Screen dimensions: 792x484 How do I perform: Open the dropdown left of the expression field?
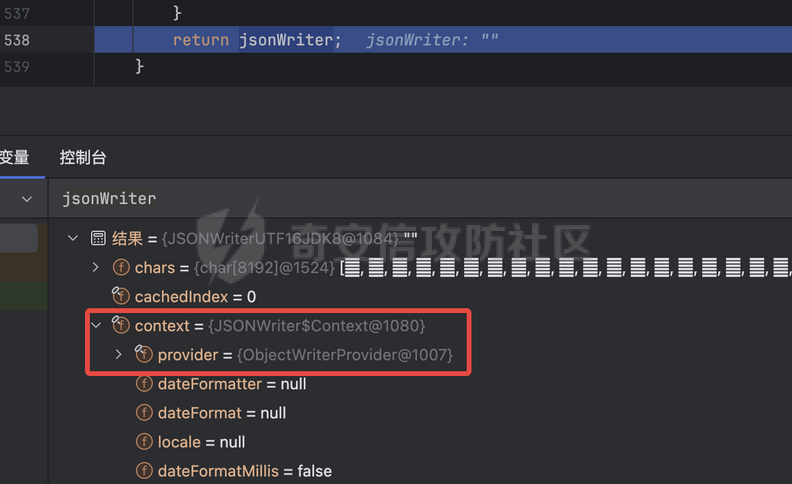pos(26,199)
